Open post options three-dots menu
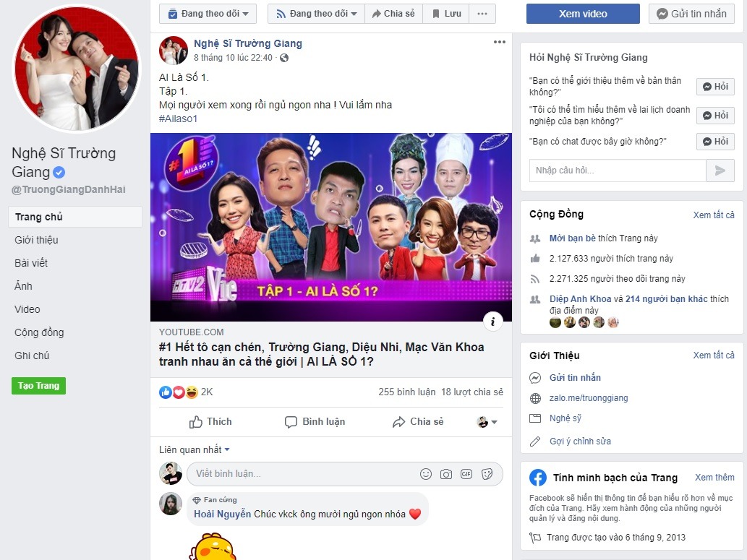The width and height of the screenshot is (747, 560). coord(499,42)
